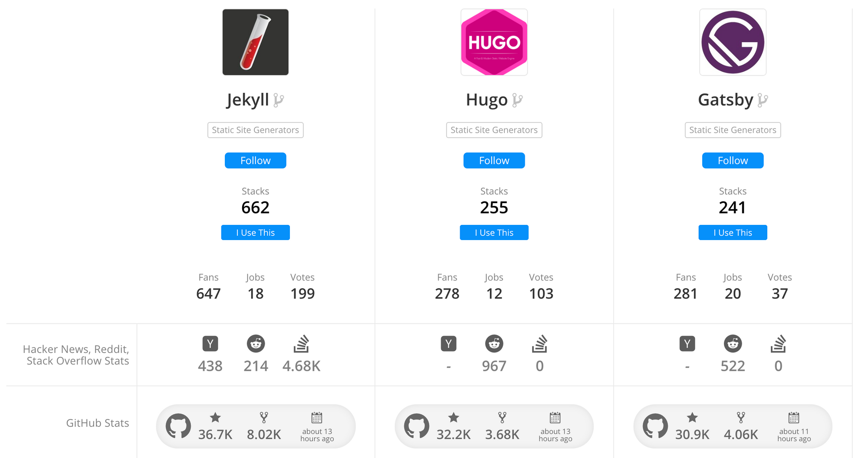This screenshot has height=458, width=868.
Task: Click the fork icon beside Jekyll
Action: pyautogui.click(x=279, y=100)
